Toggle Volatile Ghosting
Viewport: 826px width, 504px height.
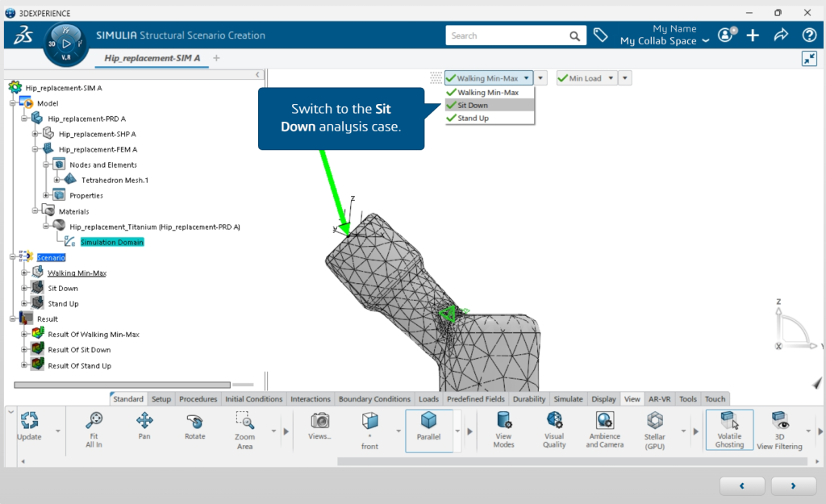[x=729, y=430]
